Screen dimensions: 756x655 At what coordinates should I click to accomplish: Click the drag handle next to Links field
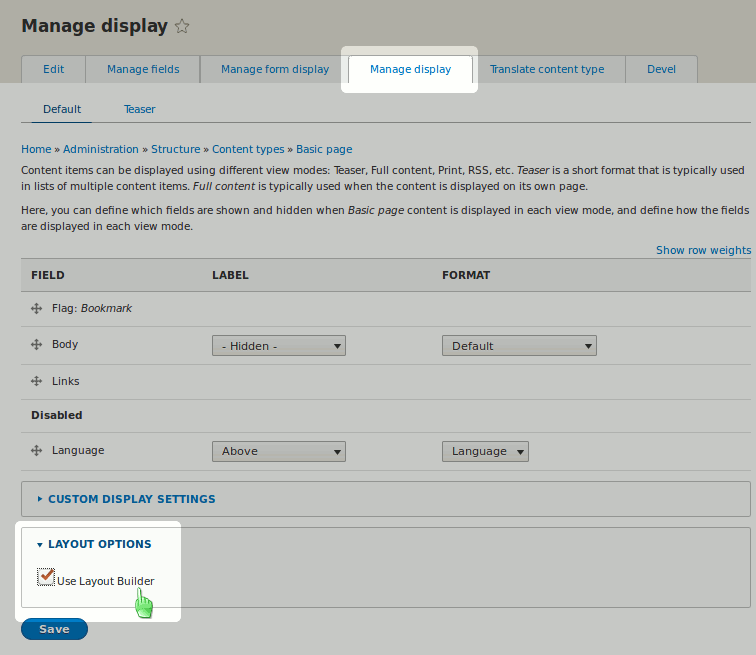point(37,382)
